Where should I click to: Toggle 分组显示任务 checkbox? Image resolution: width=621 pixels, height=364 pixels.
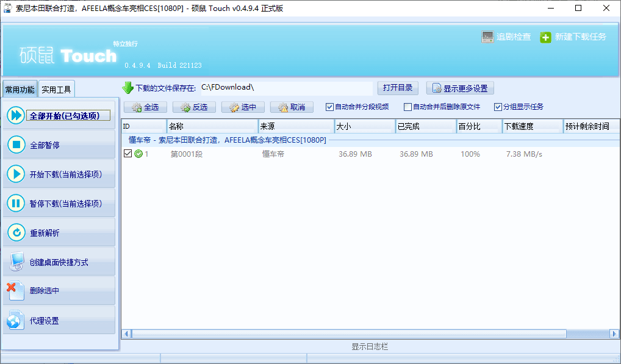[x=498, y=107]
